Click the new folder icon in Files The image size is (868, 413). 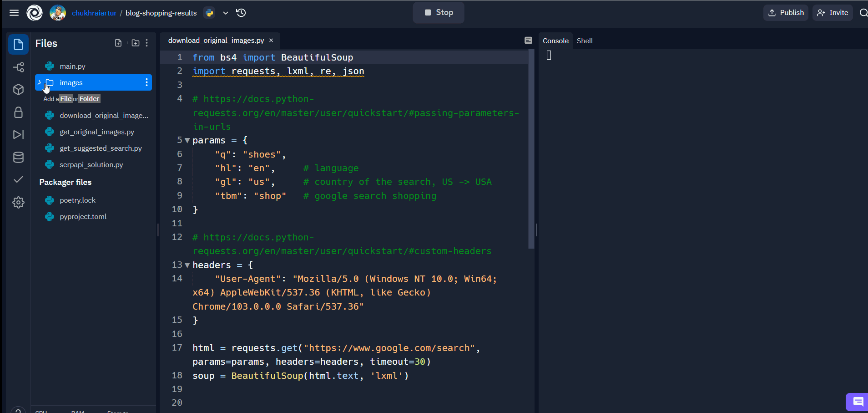click(x=136, y=43)
